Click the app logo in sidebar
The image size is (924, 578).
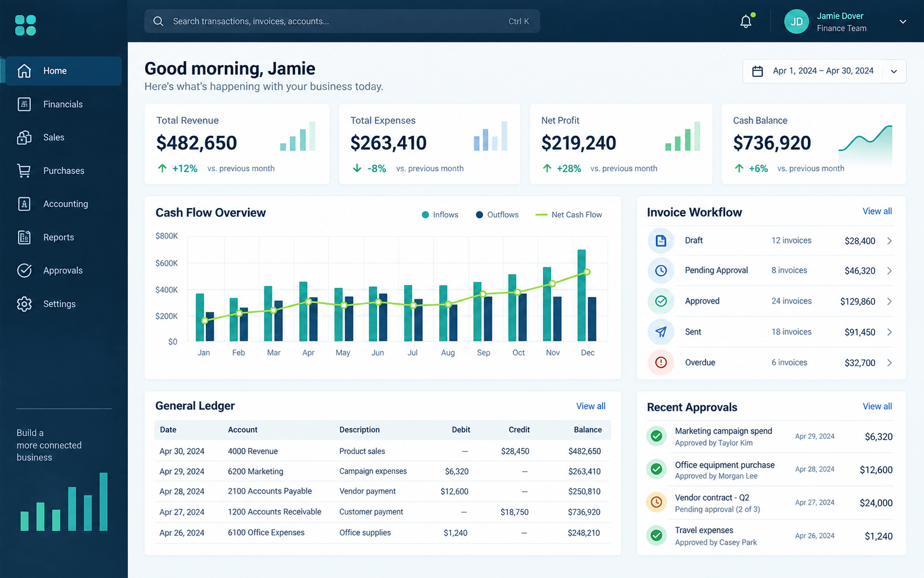click(25, 25)
